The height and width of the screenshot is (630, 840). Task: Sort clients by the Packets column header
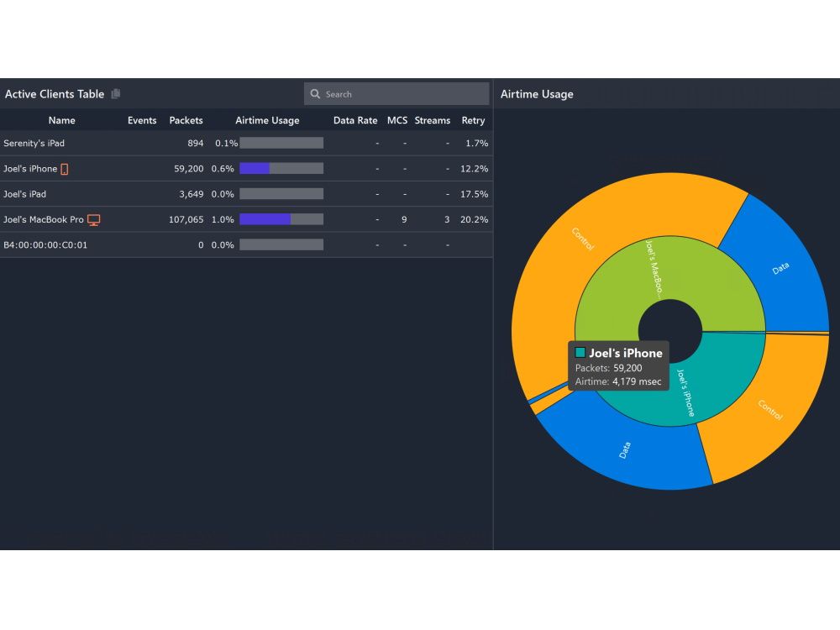point(186,120)
